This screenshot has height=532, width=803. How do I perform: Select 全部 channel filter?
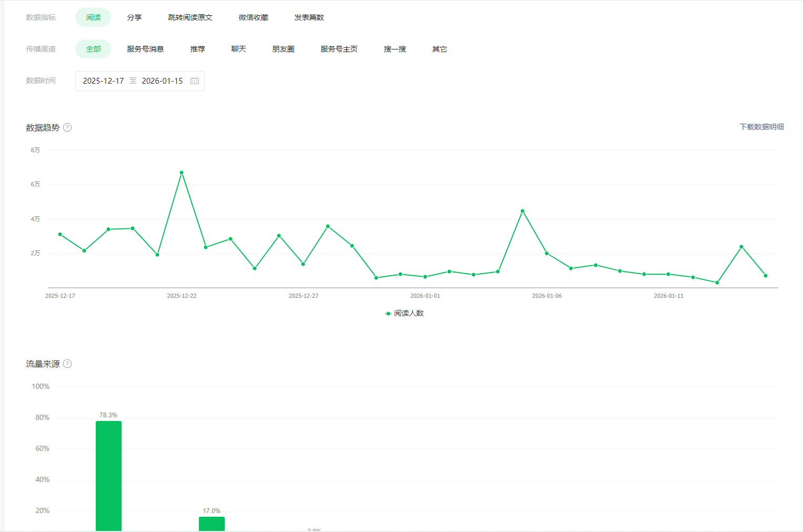tap(93, 49)
